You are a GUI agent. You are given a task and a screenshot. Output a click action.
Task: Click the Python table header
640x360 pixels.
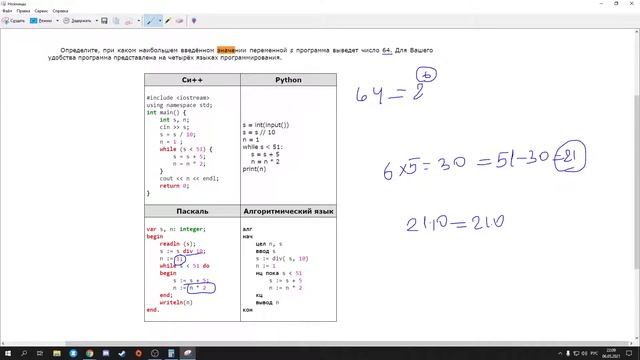288,80
